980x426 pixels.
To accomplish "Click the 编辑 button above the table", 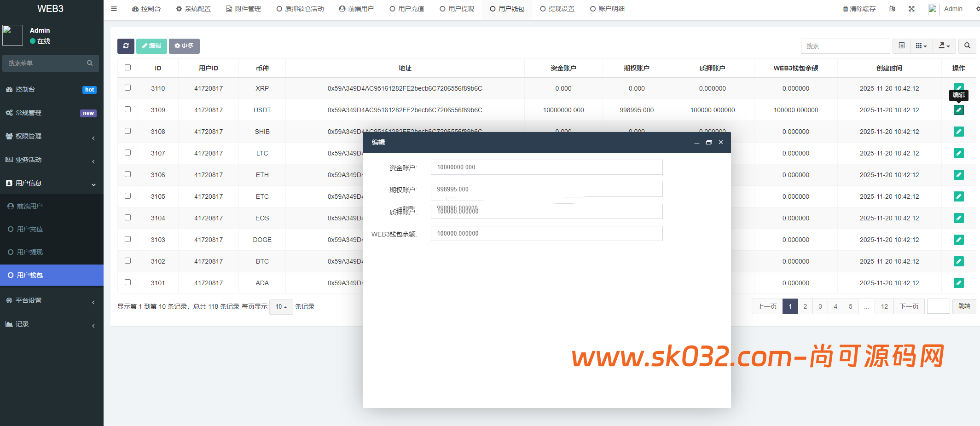I will point(151,46).
